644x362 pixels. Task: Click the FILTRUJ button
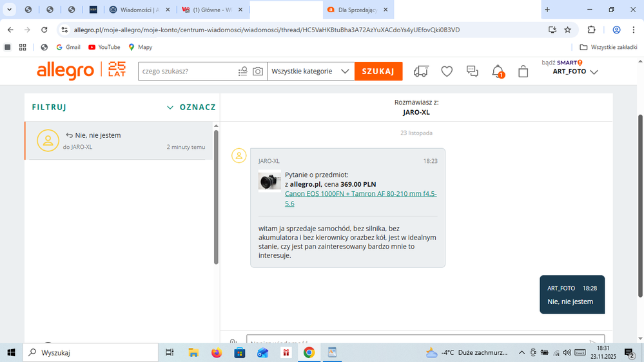coord(49,108)
